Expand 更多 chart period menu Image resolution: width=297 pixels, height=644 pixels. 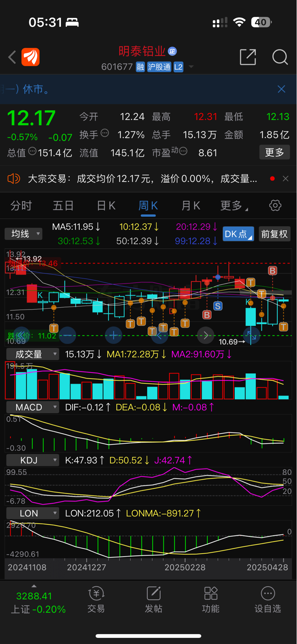[234, 205]
